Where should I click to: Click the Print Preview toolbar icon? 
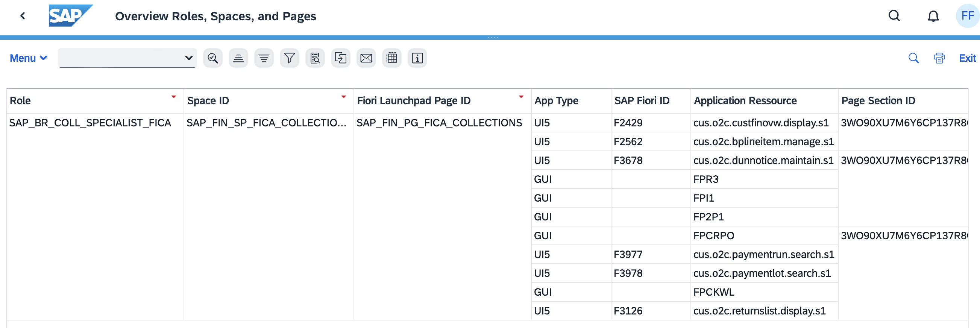tap(315, 58)
